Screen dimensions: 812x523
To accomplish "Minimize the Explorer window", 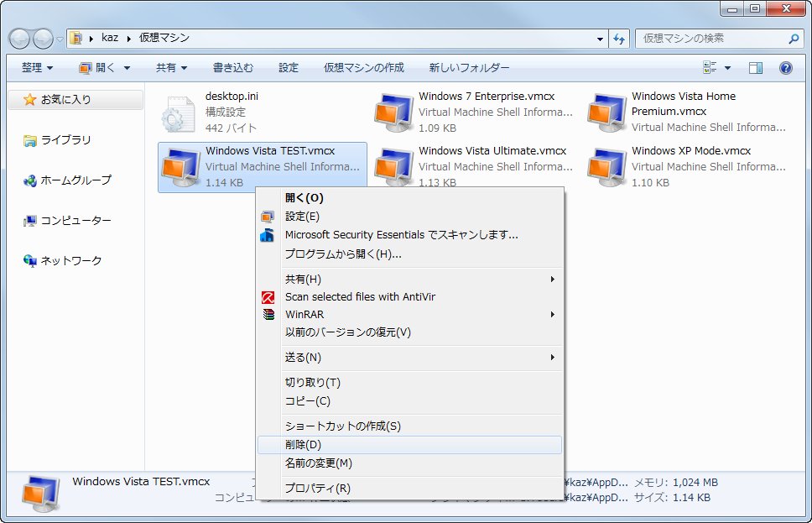I will 731,8.
